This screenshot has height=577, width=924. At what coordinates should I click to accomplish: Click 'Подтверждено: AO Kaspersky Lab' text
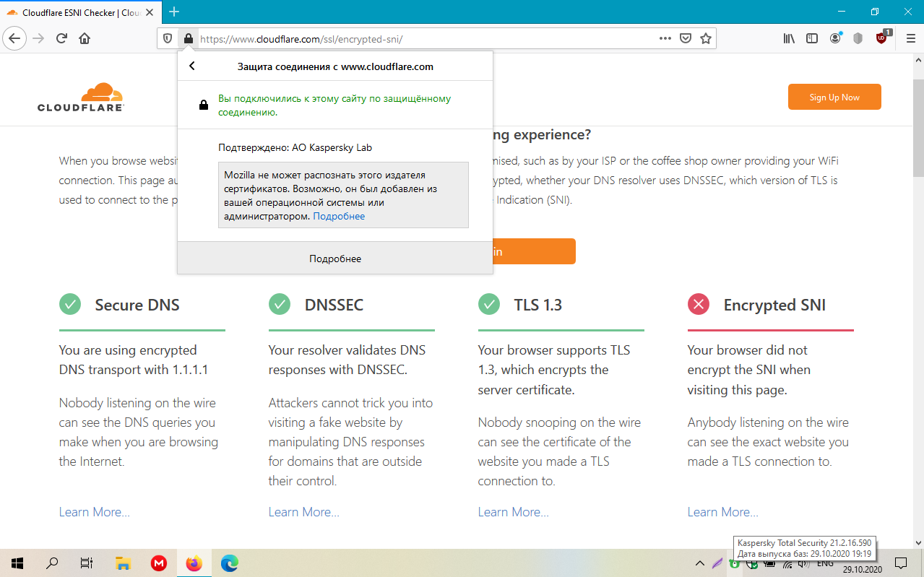[x=295, y=147]
